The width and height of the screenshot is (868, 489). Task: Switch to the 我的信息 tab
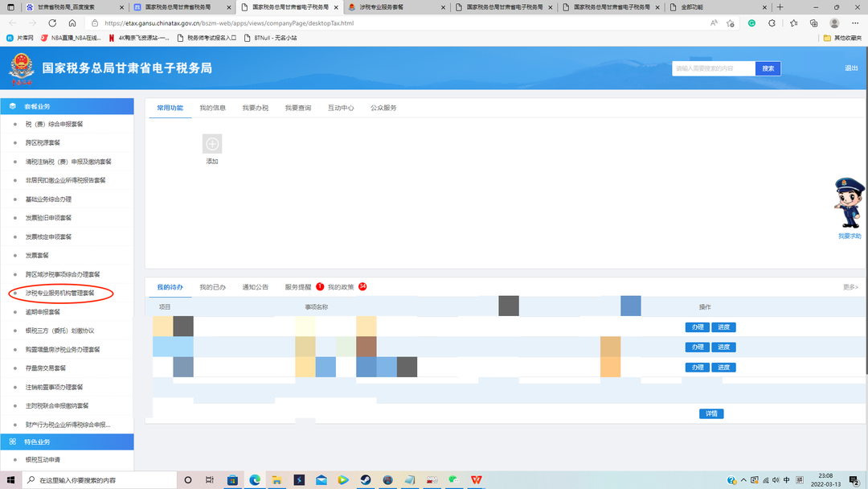(212, 108)
